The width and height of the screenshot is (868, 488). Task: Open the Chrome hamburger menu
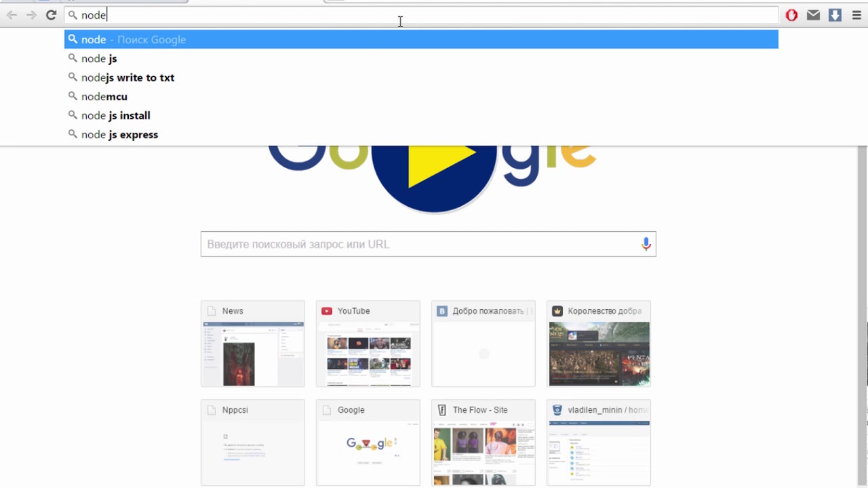(856, 15)
